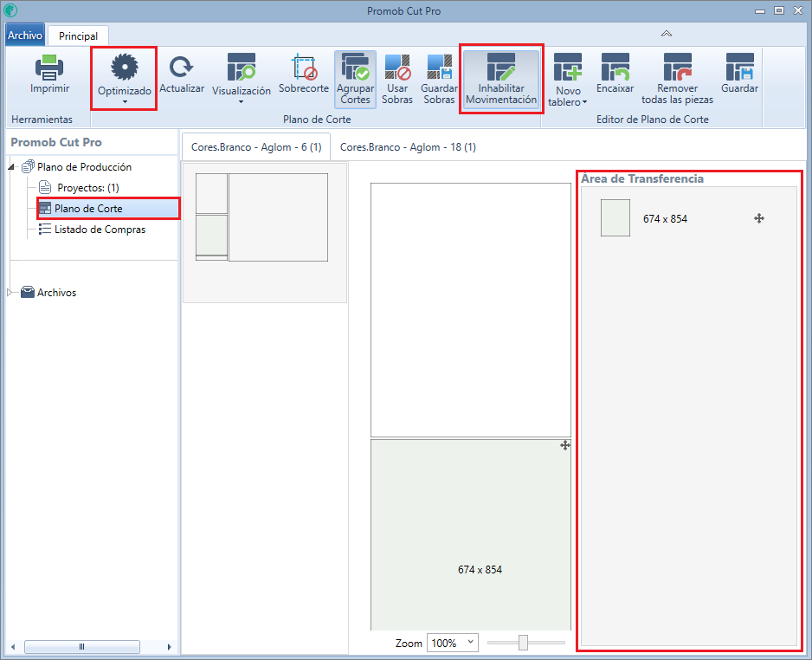Click the right arrow of the tree scrollbar

(x=169, y=646)
